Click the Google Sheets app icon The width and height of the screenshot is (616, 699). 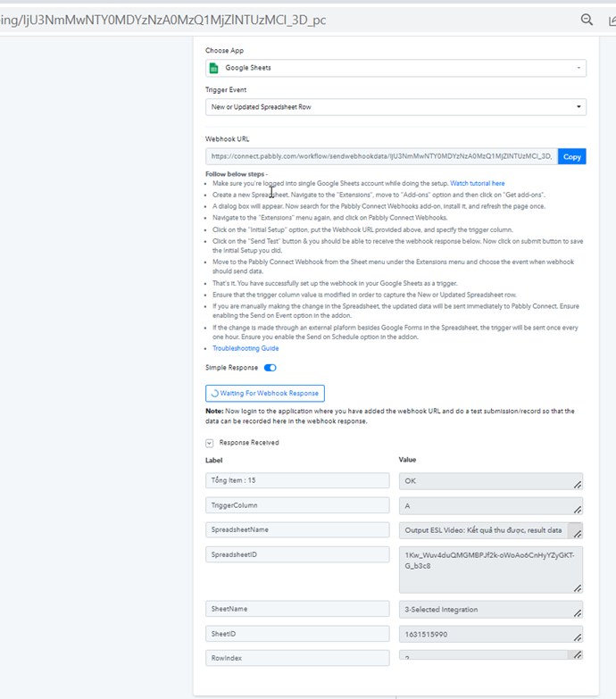pos(214,68)
